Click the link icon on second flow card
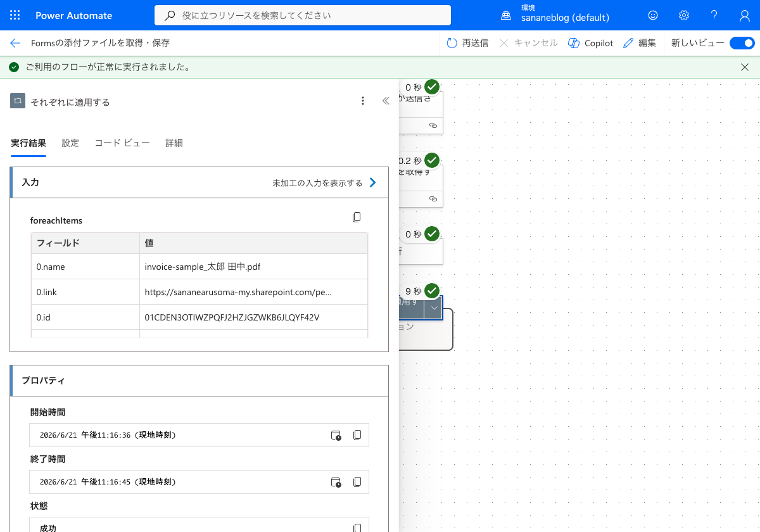Image resolution: width=760 pixels, height=532 pixels. [x=433, y=199]
